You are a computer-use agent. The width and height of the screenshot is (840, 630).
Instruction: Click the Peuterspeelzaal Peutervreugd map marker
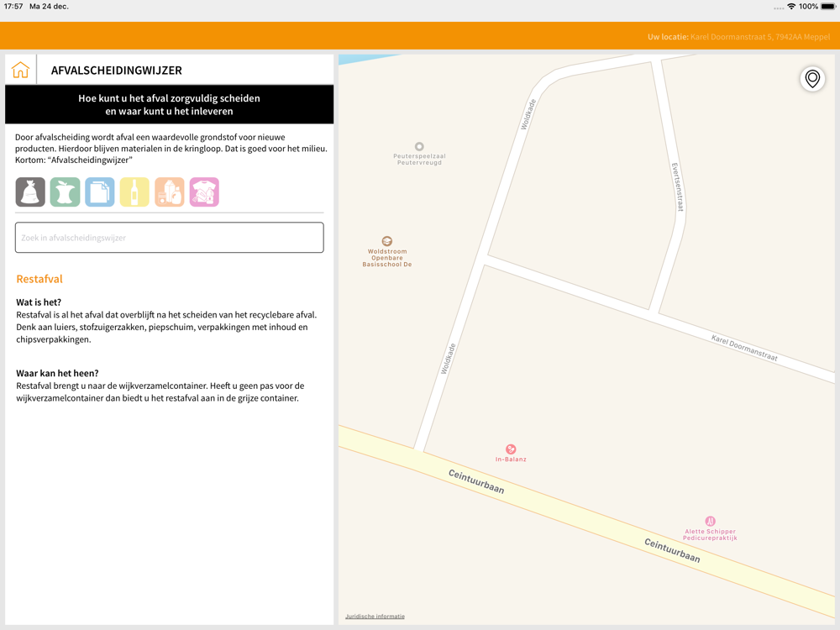419,146
